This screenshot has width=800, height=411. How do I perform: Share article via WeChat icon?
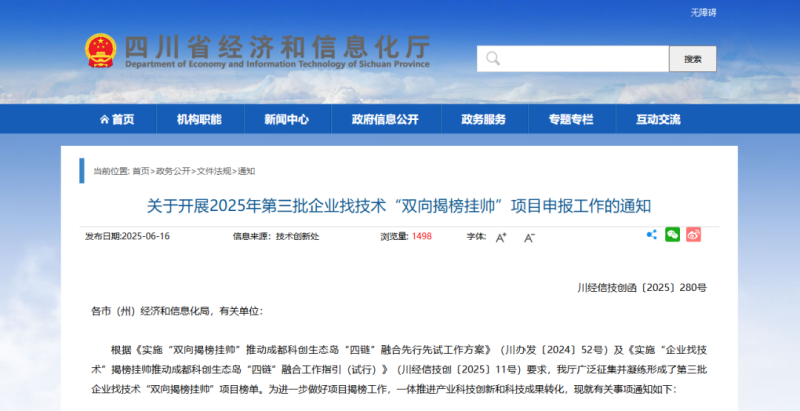point(673,235)
